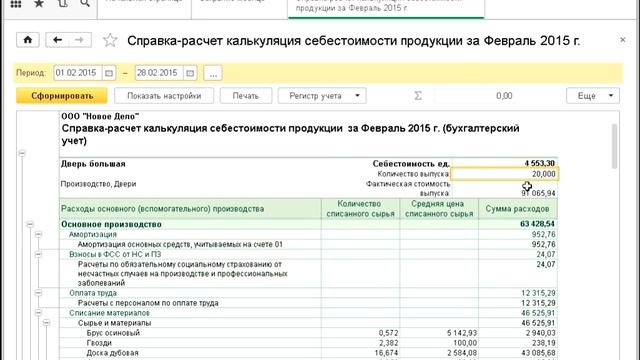Close the report with X
This screenshot has height=360, width=640.
click(x=622, y=40)
